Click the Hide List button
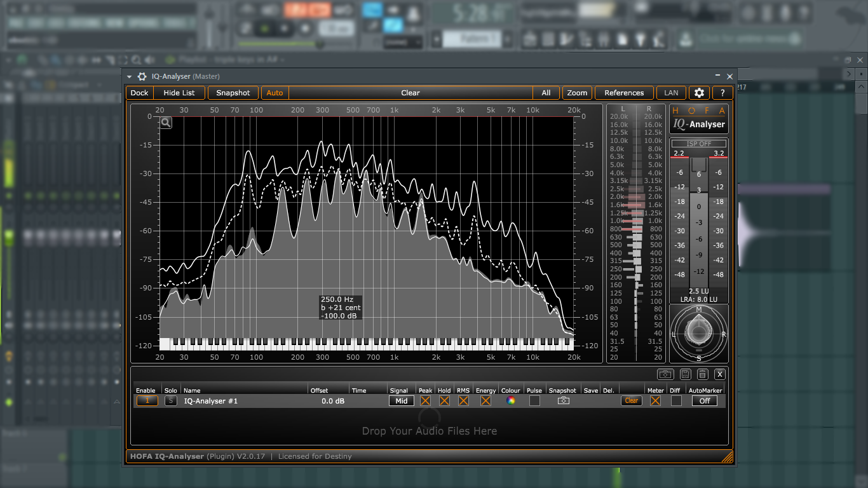 click(179, 93)
